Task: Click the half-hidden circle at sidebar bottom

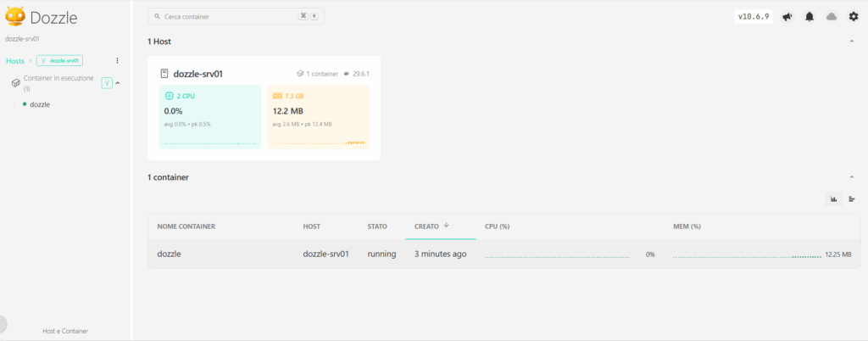Action: (3, 324)
